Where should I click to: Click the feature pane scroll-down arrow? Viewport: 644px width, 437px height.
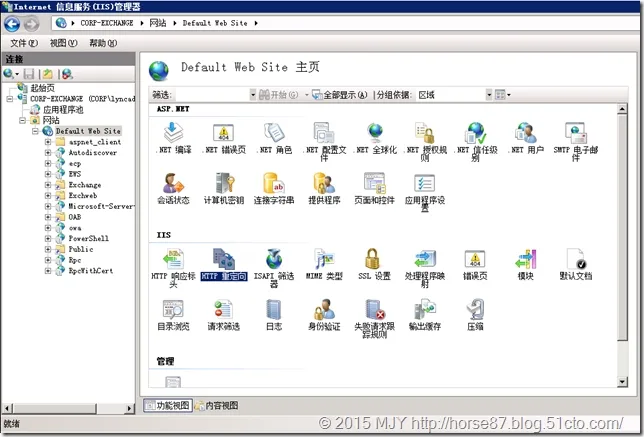pos(622,382)
